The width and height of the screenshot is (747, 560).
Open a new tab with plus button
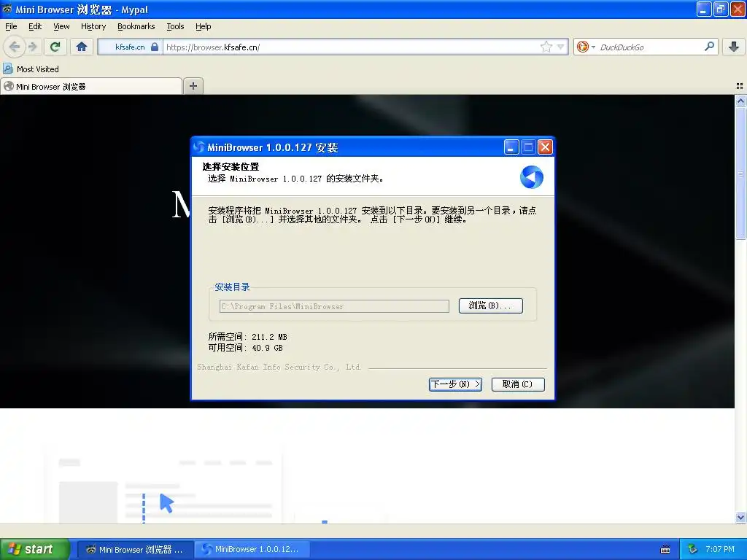pyautogui.click(x=193, y=86)
